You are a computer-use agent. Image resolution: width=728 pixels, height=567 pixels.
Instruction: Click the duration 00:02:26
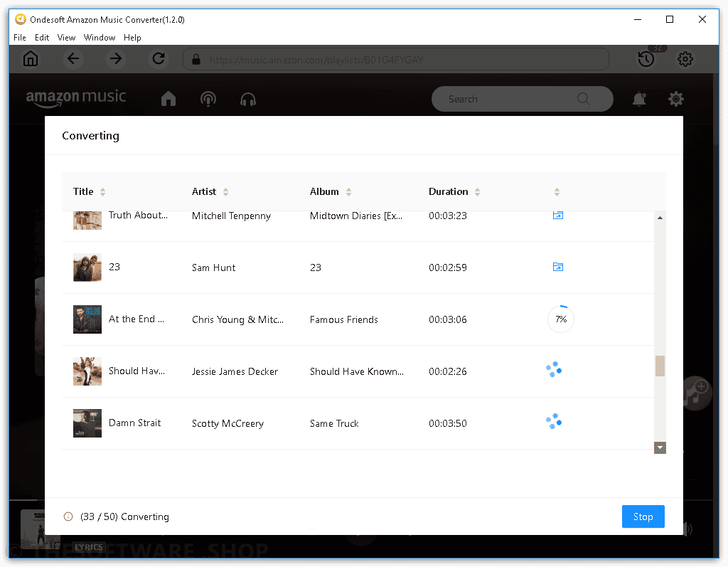pos(448,371)
